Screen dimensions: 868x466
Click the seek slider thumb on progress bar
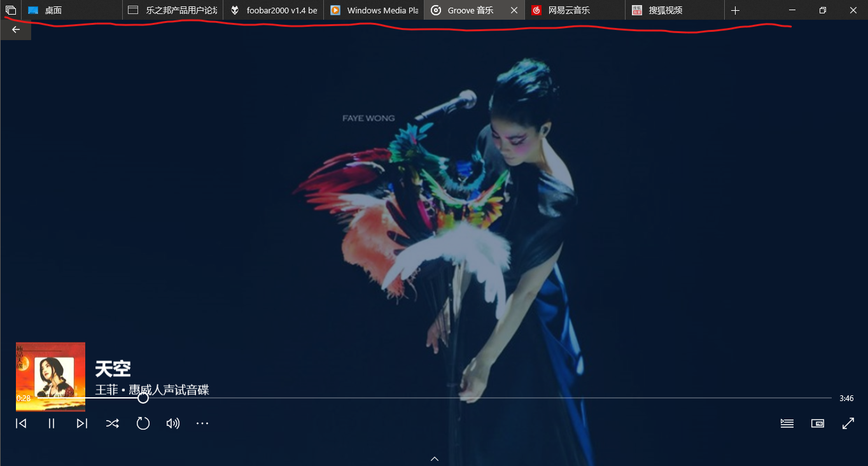click(143, 398)
